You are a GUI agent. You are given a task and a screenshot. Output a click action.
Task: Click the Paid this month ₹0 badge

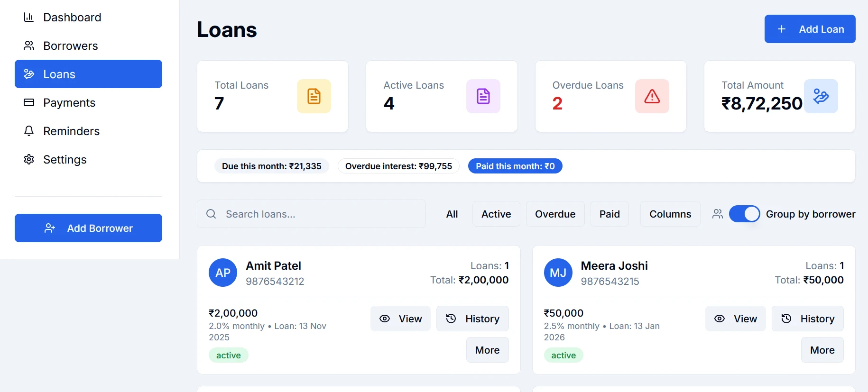515,166
